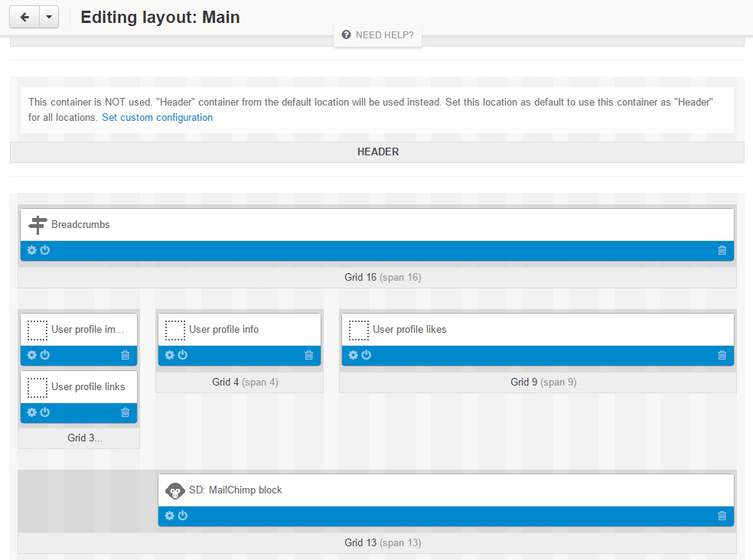Delete the Breadcrumbs block
Image resolution: width=753 pixels, height=560 pixels.
pos(722,250)
